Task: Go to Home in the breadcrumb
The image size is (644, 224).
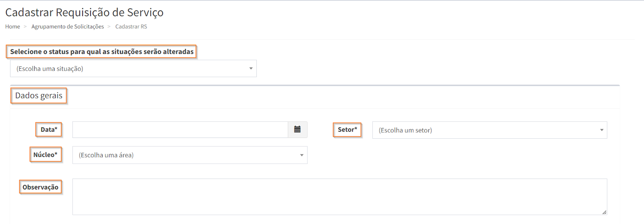Action: (12, 27)
